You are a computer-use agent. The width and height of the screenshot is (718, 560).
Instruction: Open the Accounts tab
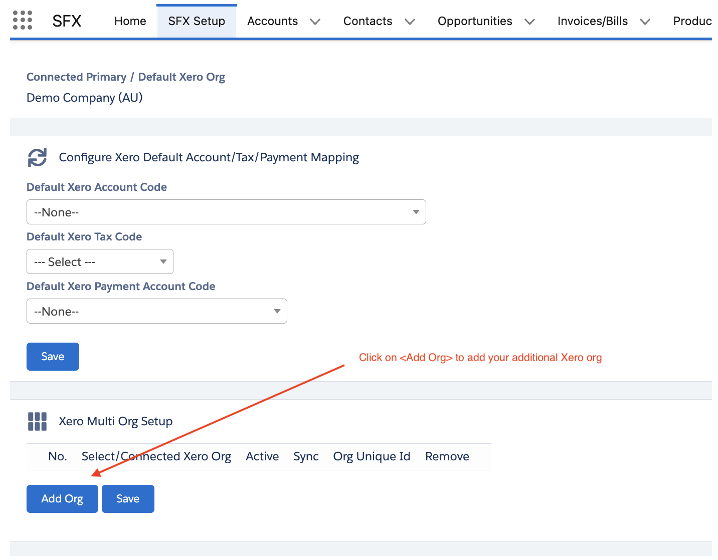tap(272, 21)
